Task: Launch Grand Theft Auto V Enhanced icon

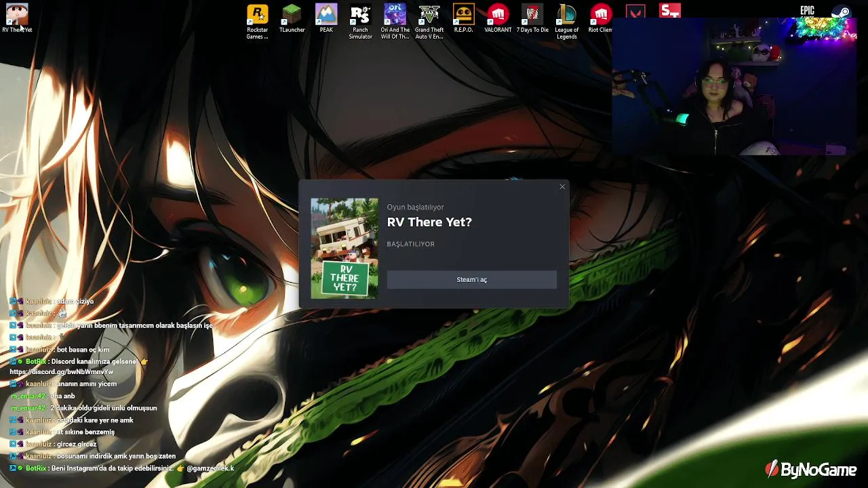Action: tap(429, 22)
